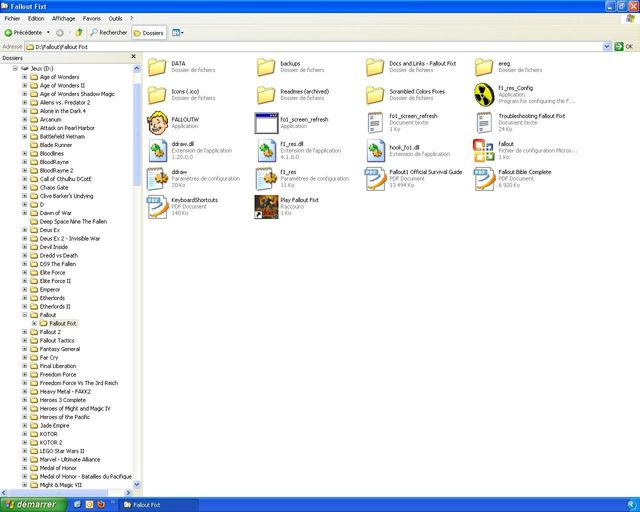Open the Affichage menu
640x512 pixels.
point(63,18)
